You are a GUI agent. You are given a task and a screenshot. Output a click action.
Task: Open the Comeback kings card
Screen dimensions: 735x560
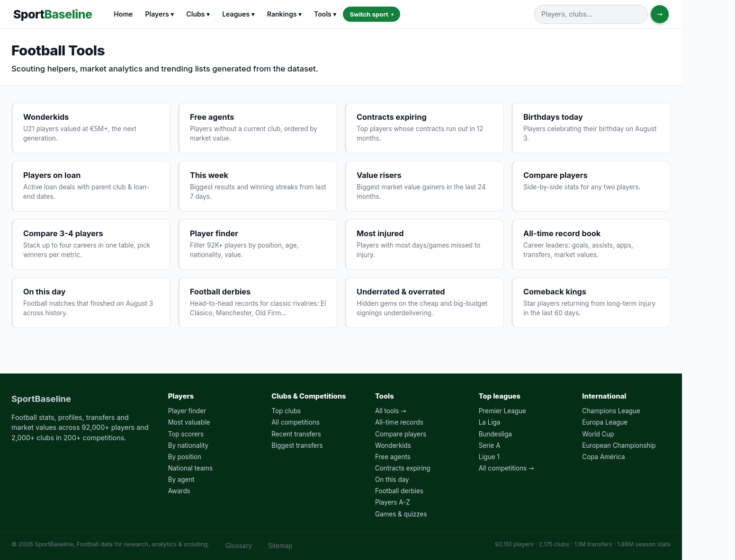(x=591, y=302)
